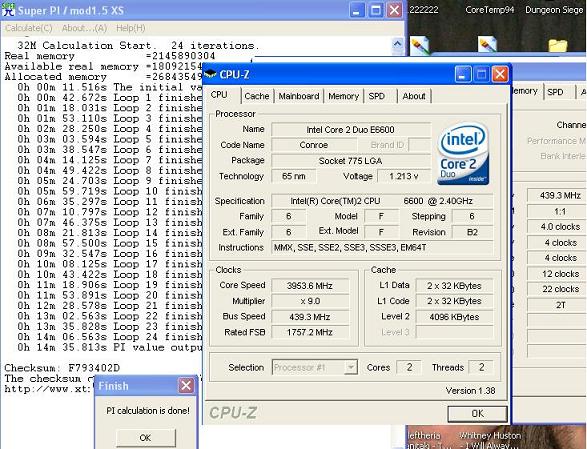The height and width of the screenshot is (449, 587).
Task: Click the L1 Data cache value
Action: pyautogui.click(x=454, y=286)
